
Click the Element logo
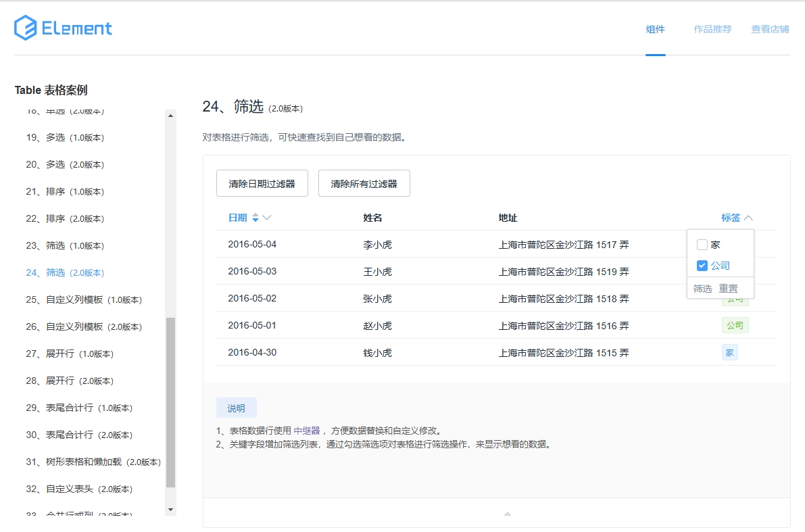point(63,28)
